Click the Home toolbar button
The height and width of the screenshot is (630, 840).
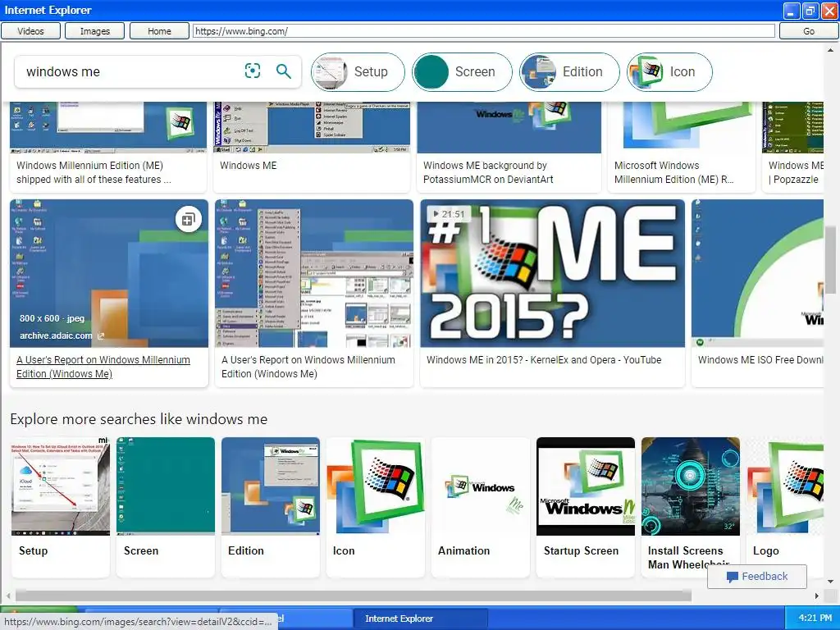[x=159, y=31]
